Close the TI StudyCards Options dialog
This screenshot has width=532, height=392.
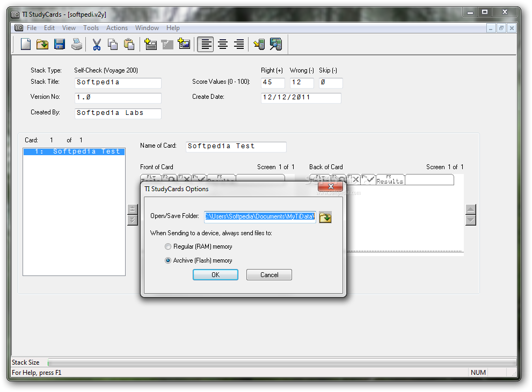pos(331,186)
